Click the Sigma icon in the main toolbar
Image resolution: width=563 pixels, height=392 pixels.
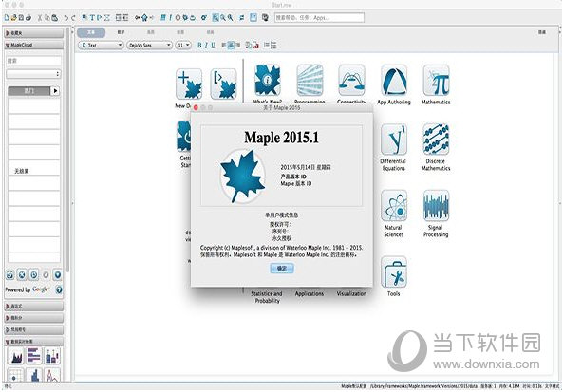(x=106, y=17)
